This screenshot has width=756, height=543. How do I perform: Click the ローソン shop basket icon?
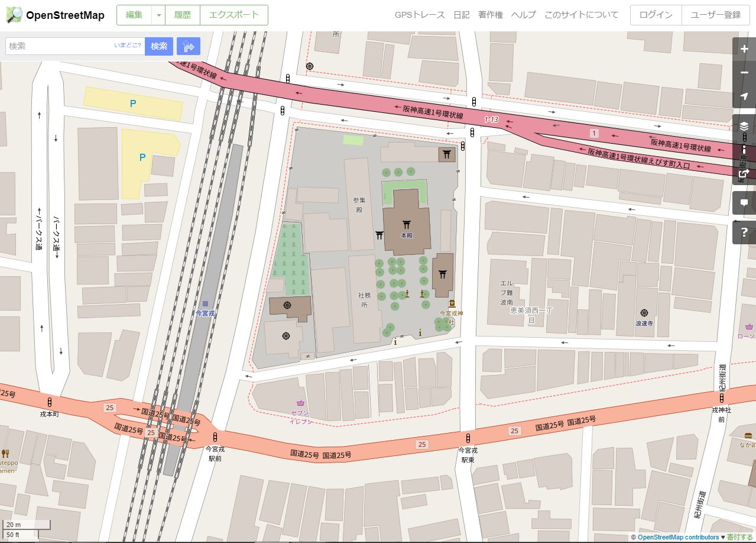(x=749, y=327)
